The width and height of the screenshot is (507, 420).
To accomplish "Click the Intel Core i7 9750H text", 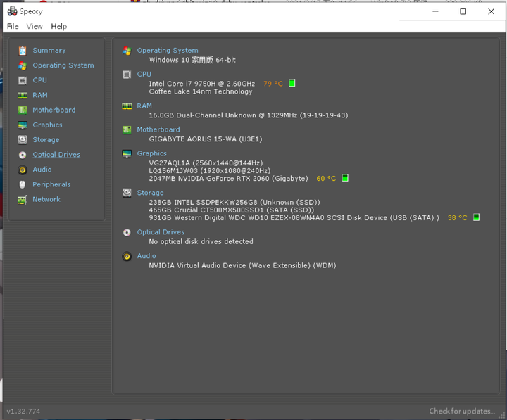I will 202,84.
